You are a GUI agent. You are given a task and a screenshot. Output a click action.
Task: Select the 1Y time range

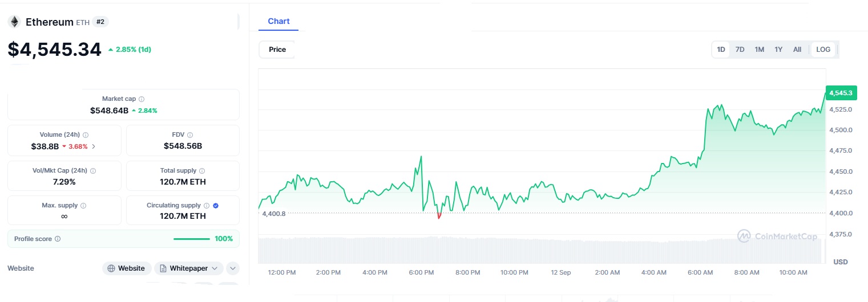click(778, 50)
